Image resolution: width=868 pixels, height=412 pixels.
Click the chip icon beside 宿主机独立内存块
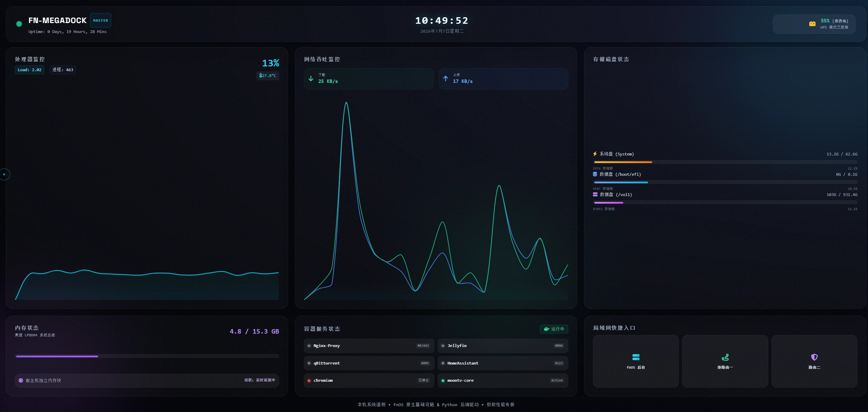click(x=21, y=380)
